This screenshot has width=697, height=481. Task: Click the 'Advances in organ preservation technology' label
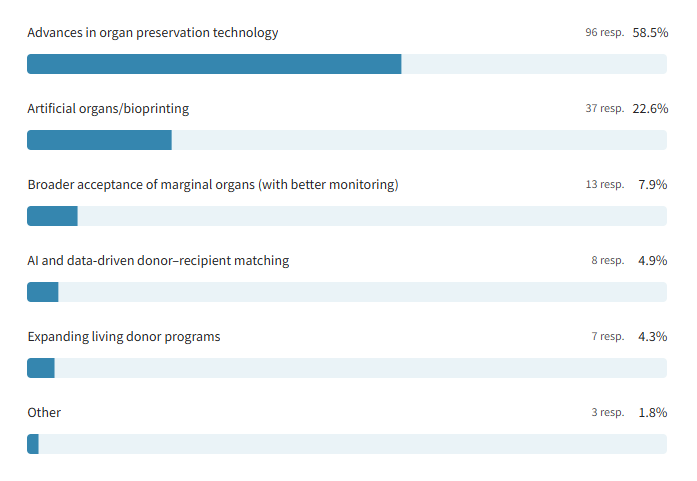(x=153, y=33)
